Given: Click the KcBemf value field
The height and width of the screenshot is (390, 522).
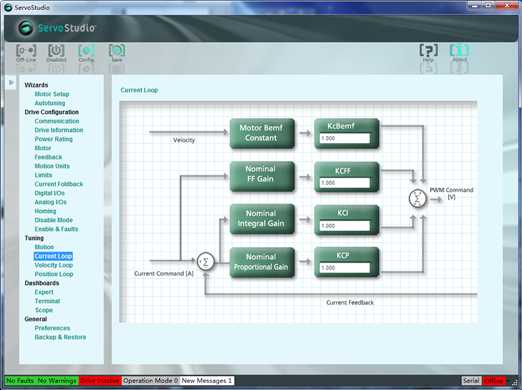Looking at the screenshot, I should click(x=344, y=138).
